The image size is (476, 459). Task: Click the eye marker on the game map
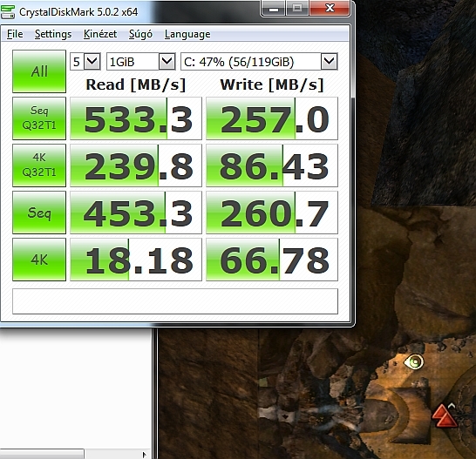point(413,362)
